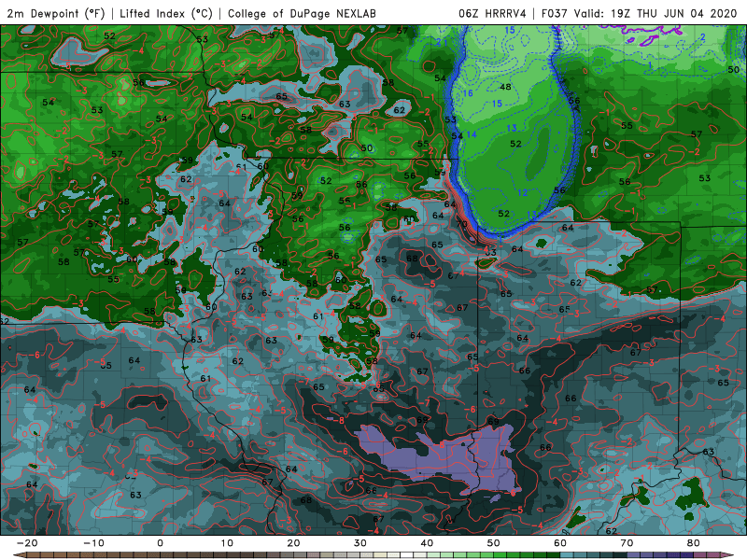Click the red lifted index label "-8"
747x560 pixels.
pos(339,421)
